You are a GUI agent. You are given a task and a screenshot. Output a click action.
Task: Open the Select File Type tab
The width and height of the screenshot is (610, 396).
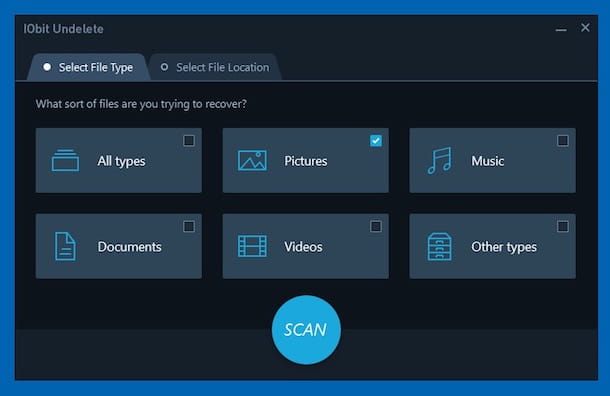click(88, 67)
